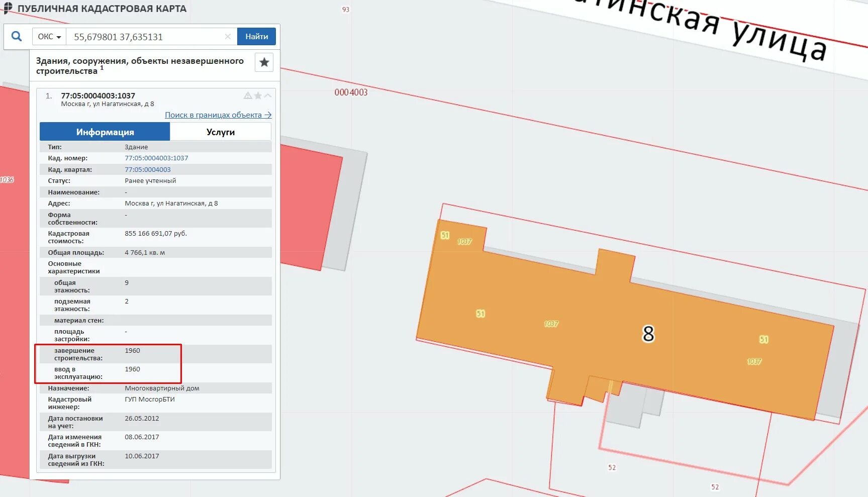
Task: Click the magnifying glass search icon
Action: click(x=17, y=36)
